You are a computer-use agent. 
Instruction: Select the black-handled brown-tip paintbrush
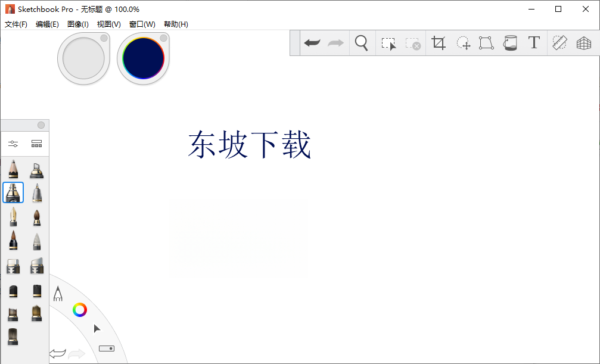coord(13,240)
